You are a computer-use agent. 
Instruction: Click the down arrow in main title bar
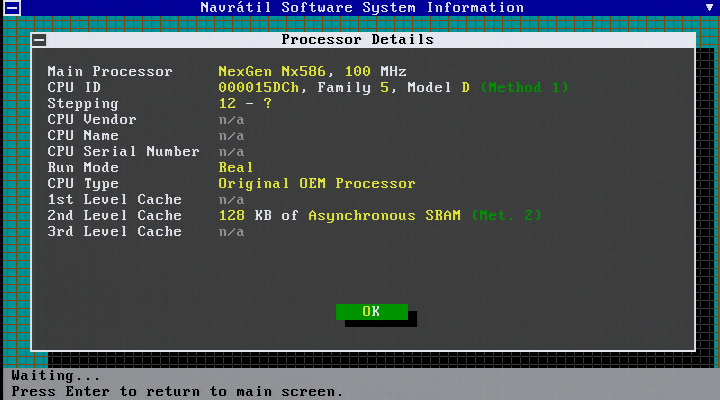710,7
